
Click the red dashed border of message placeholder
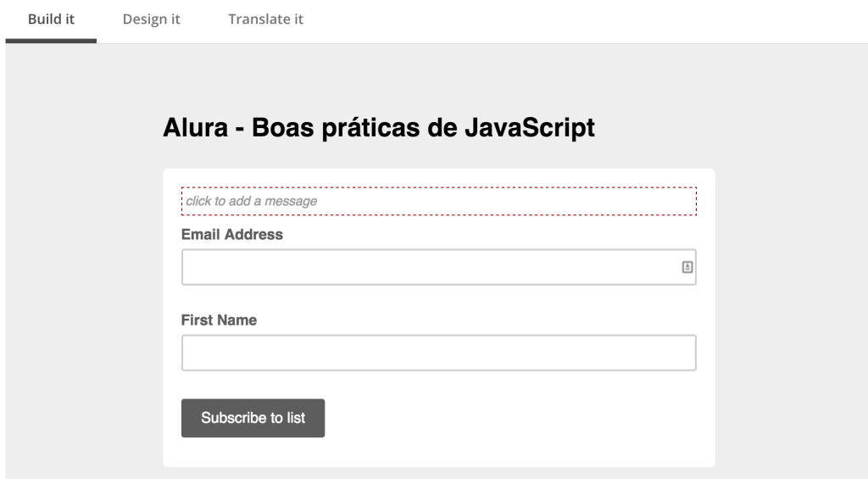438,187
